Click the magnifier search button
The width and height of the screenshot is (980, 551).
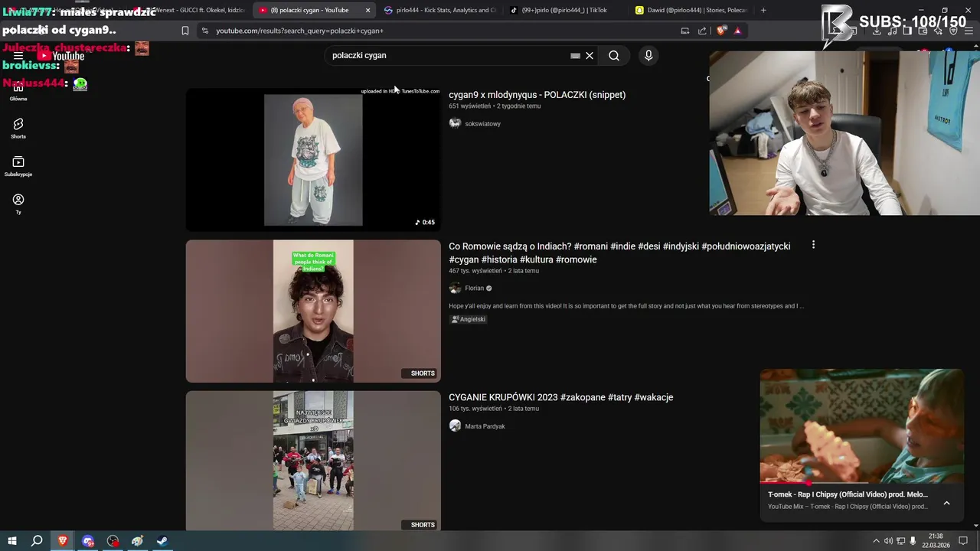614,55
